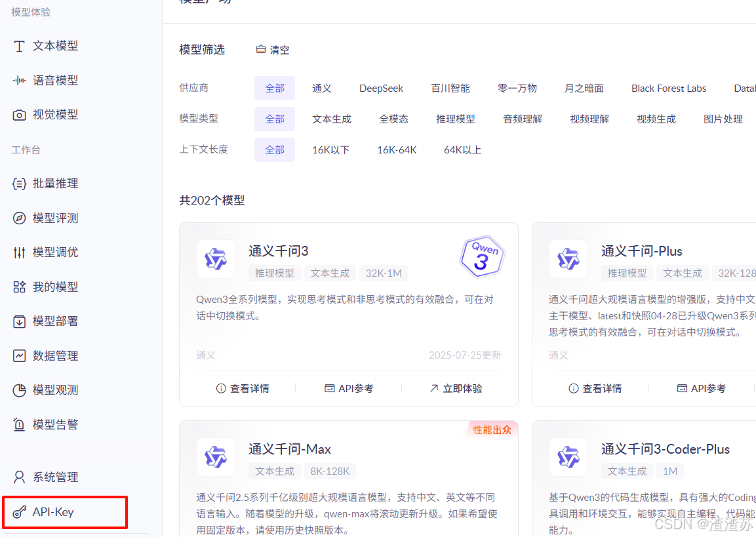Click info icon in 通义千问3 查看详情
This screenshot has width=756, height=537.
tap(221, 389)
